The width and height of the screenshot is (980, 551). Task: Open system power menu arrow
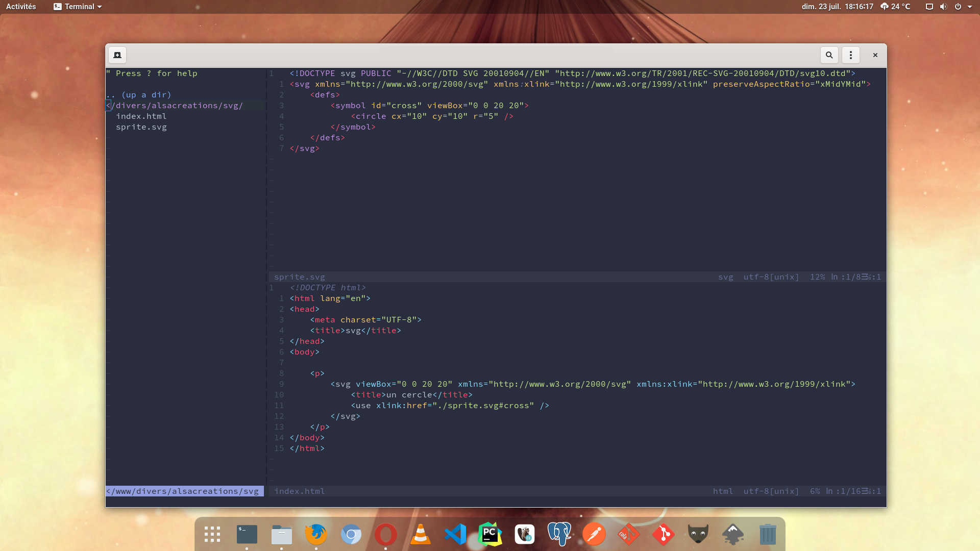coord(969,7)
